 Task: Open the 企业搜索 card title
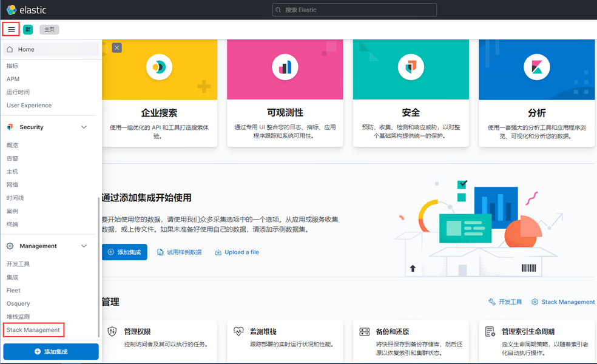pyautogui.click(x=159, y=113)
